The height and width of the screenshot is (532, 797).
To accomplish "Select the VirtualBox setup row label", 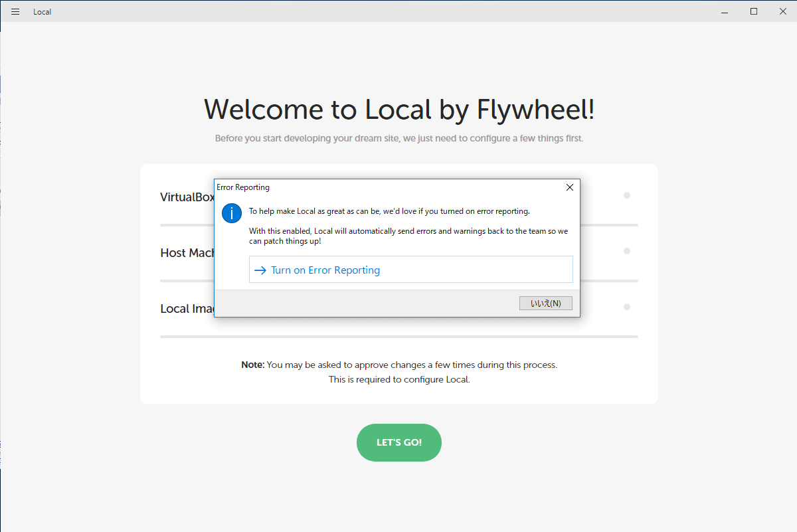I will pyautogui.click(x=187, y=197).
